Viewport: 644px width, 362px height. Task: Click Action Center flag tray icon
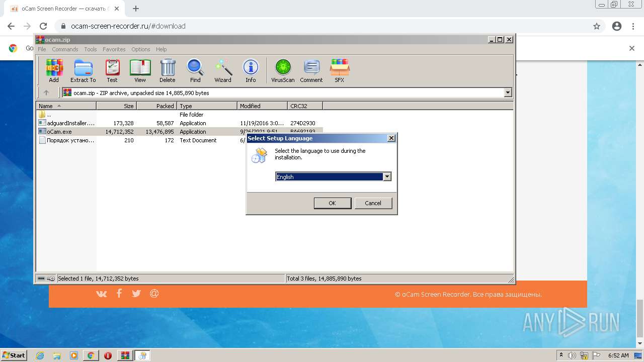click(x=596, y=355)
